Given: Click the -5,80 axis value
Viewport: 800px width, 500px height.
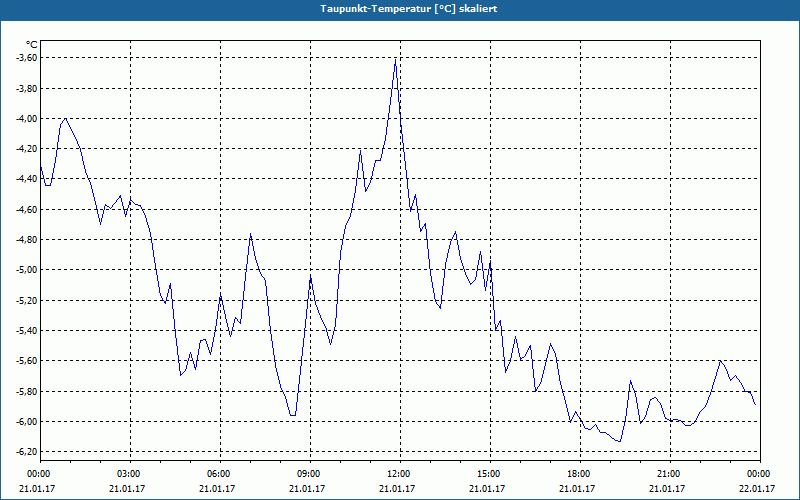Looking at the screenshot, I should coord(27,391).
